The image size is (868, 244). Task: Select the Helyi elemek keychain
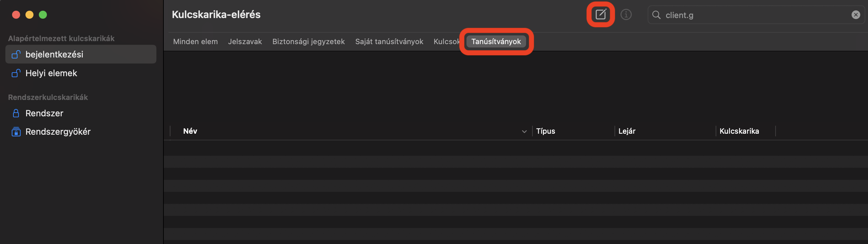point(51,73)
